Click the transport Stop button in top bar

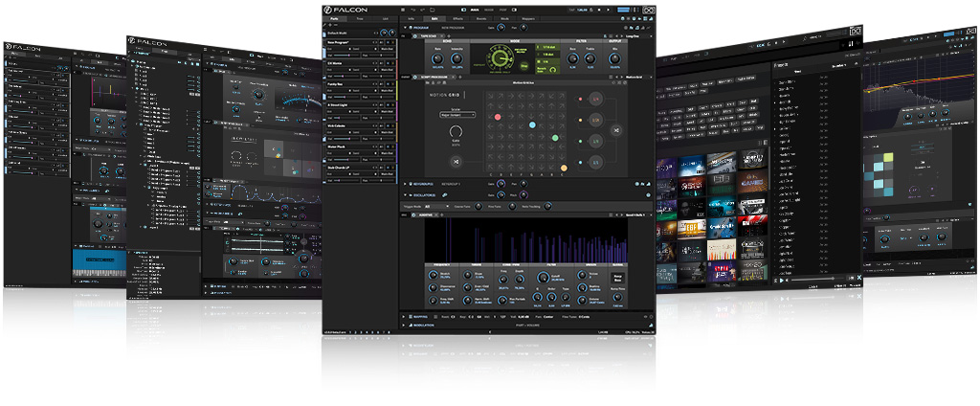(599, 10)
